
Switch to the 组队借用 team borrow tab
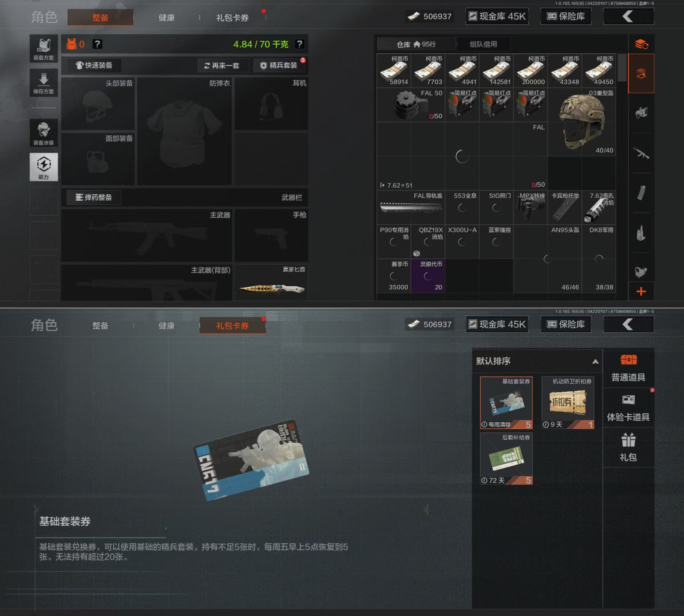coord(483,44)
